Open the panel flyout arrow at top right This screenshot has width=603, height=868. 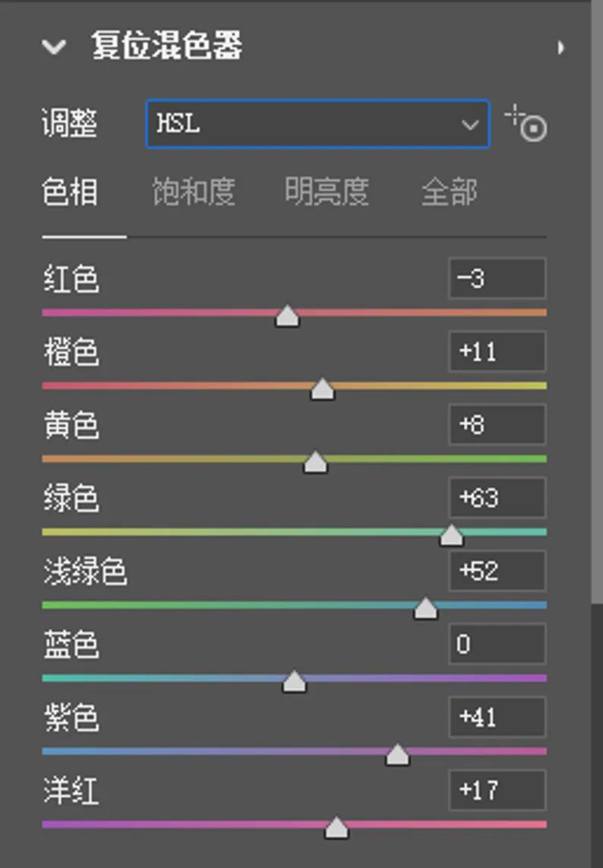(x=560, y=48)
